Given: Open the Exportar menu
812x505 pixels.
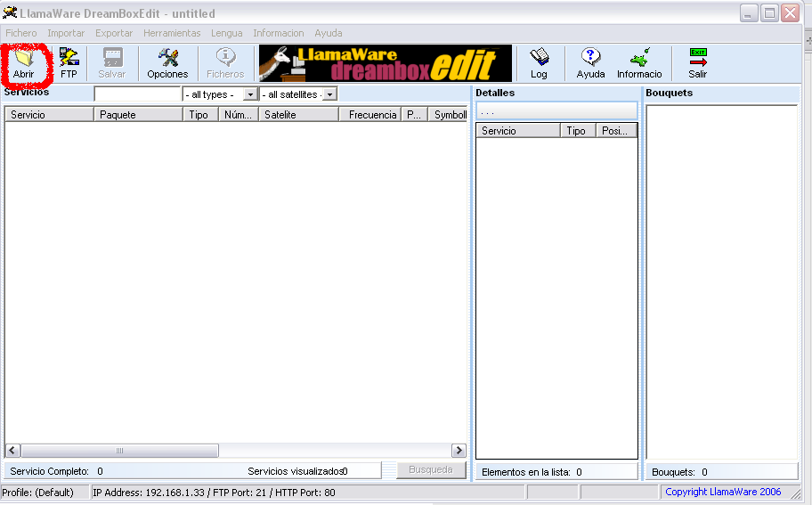Looking at the screenshot, I should 114,33.
